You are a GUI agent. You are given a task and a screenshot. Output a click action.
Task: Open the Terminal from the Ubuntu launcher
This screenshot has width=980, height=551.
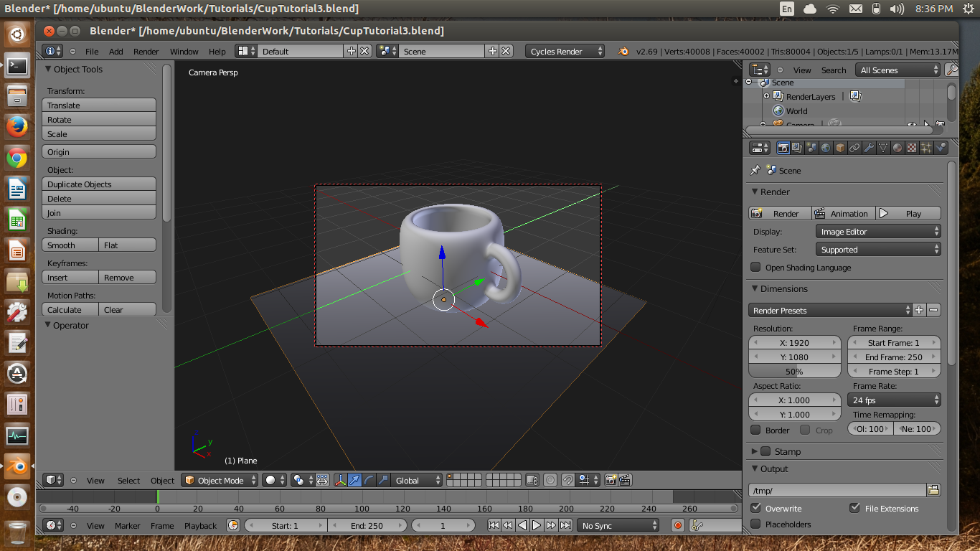point(17,65)
